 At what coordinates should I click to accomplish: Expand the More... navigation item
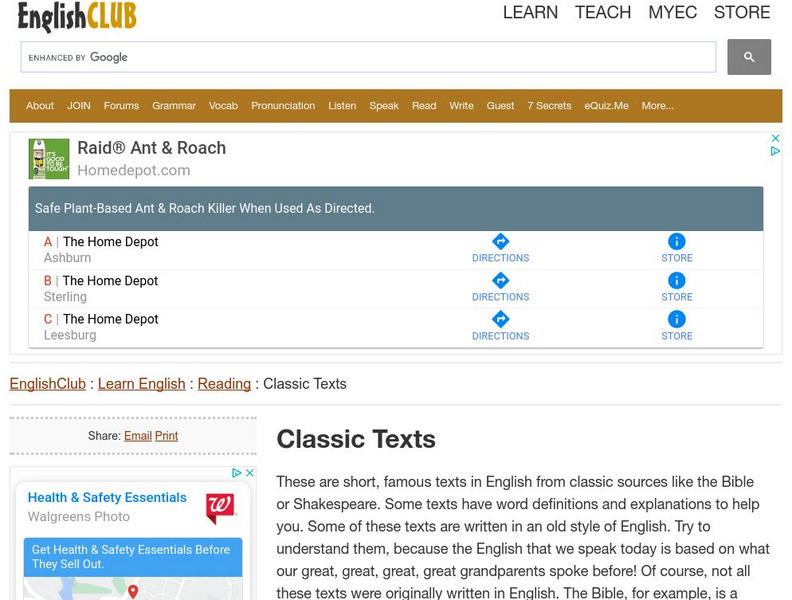[657, 106]
